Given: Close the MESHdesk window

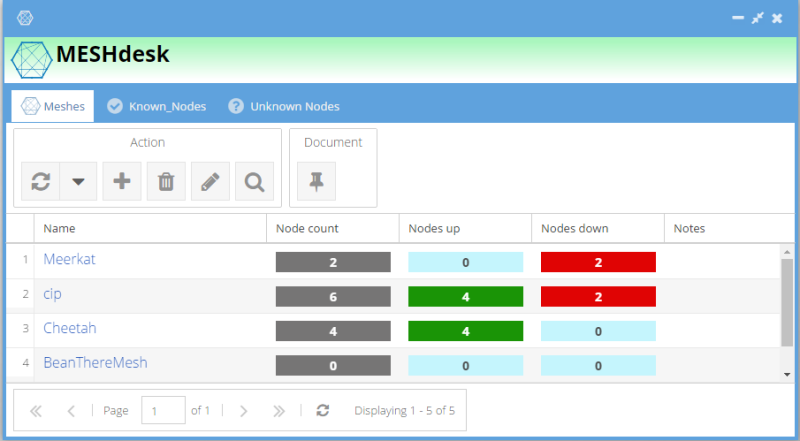Looking at the screenshot, I should [777, 18].
